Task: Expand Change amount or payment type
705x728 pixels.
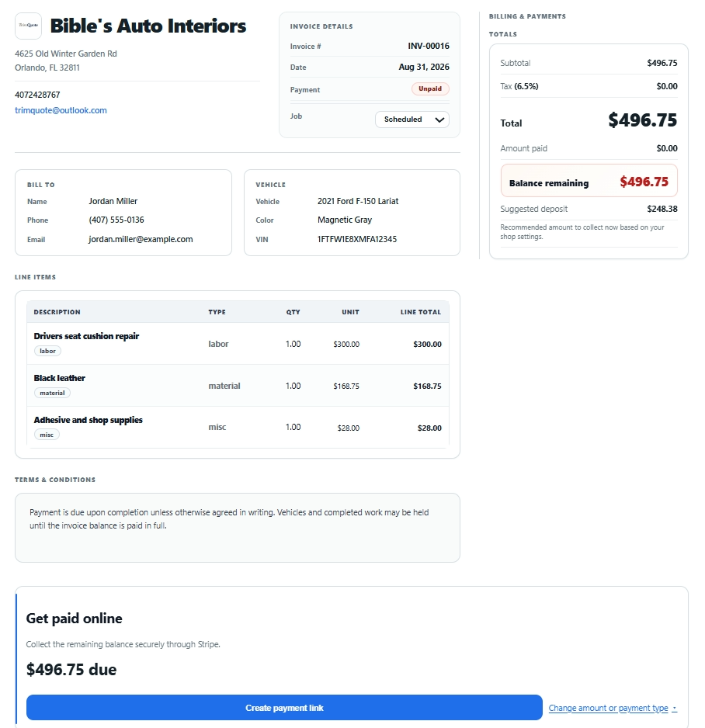Action: click(613, 708)
